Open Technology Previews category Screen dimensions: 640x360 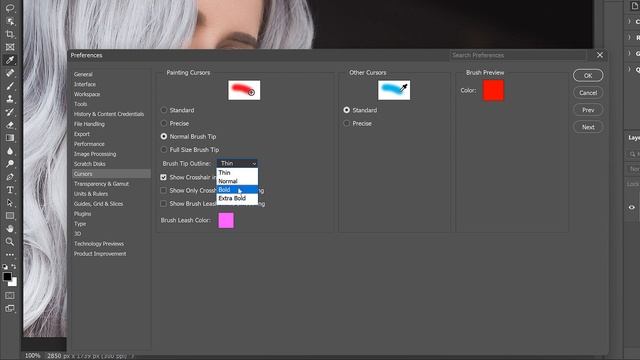[99, 244]
